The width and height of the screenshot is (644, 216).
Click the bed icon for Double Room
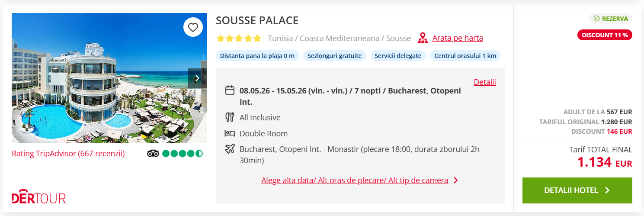(x=230, y=133)
